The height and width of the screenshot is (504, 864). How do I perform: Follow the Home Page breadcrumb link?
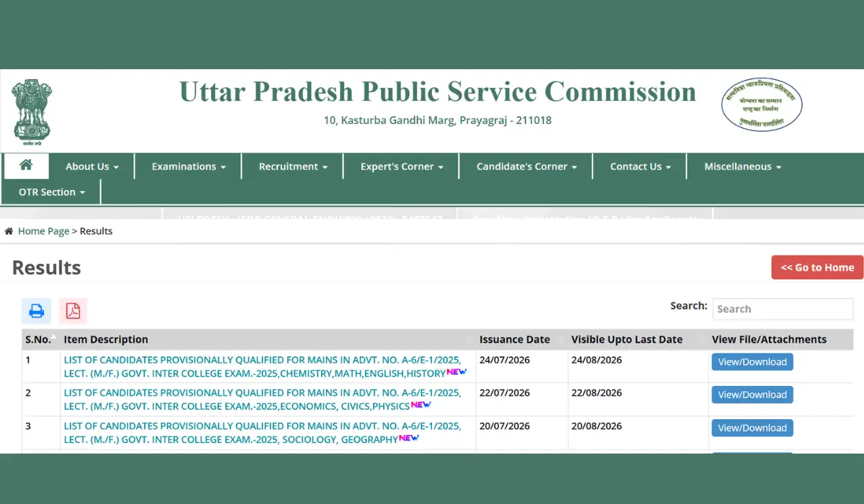click(x=43, y=231)
